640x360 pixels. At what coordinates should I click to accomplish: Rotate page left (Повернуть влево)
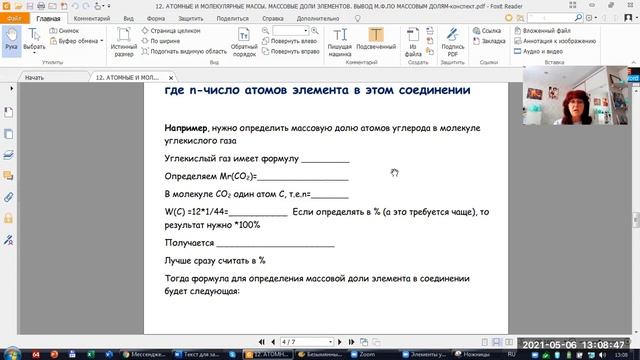coord(289,41)
